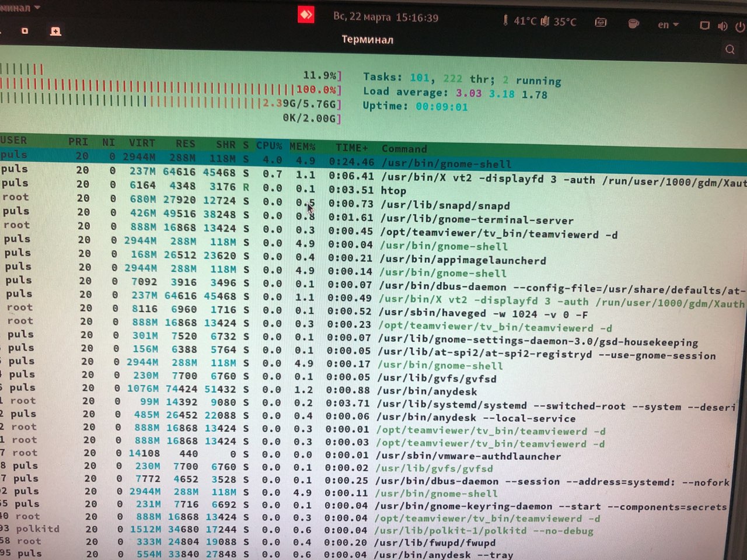Click the Терминал window title
This screenshot has height=560, width=747.
367,39
